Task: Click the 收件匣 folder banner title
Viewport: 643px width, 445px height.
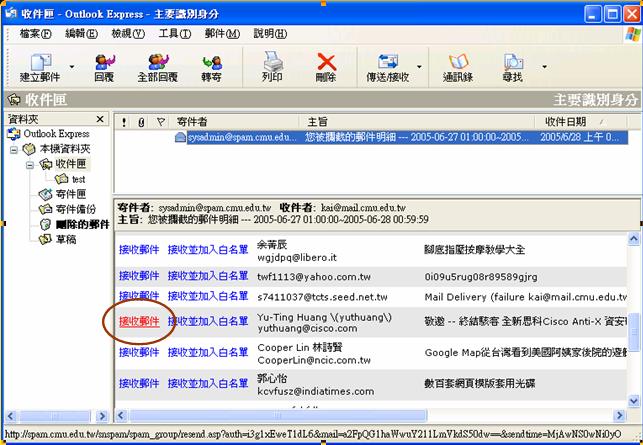Action: point(45,100)
